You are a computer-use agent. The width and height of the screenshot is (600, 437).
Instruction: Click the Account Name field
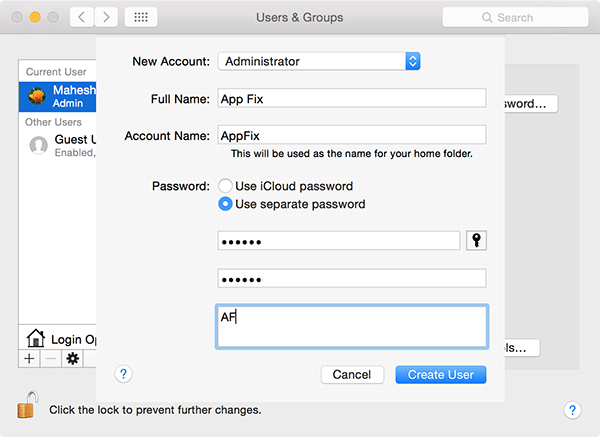click(351, 135)
